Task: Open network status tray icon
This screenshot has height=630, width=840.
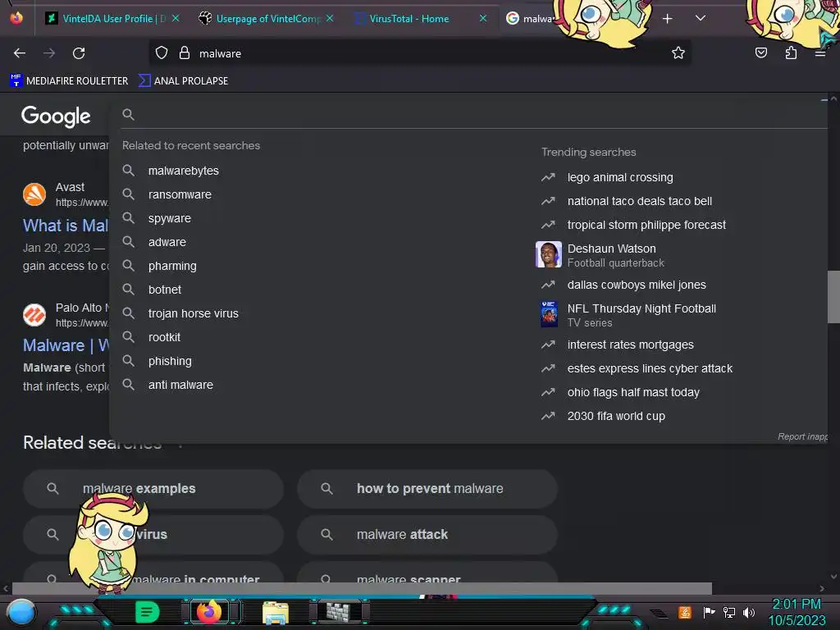Action: pos(728,612)
